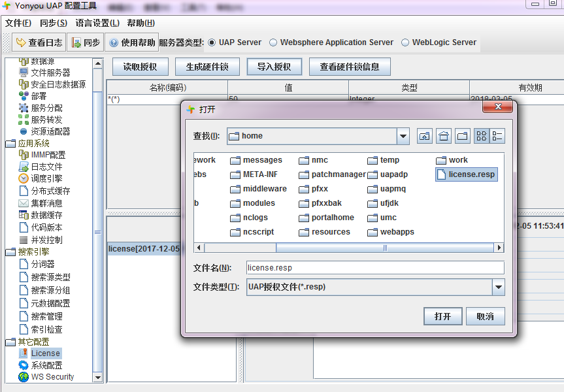The width and height of the screenshot is (564, 392).
Task: Collapse the 其它配置 tree group
Action: [x=11, y=342]
